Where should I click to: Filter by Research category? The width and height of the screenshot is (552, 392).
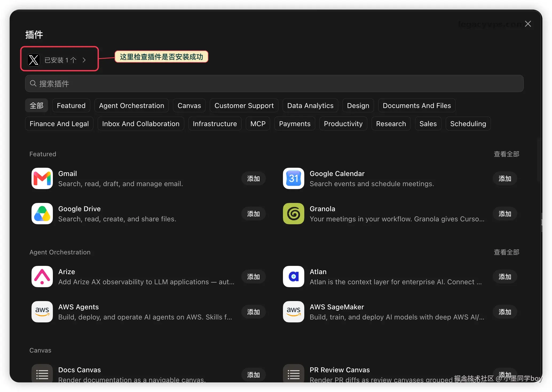(x=391, y=123)
